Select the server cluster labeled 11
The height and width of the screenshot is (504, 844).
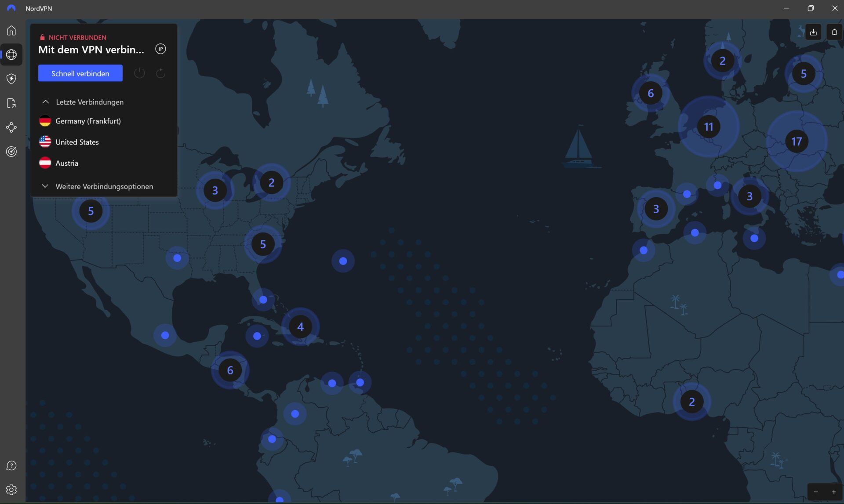pyautogui.click(x=708, y=127)
